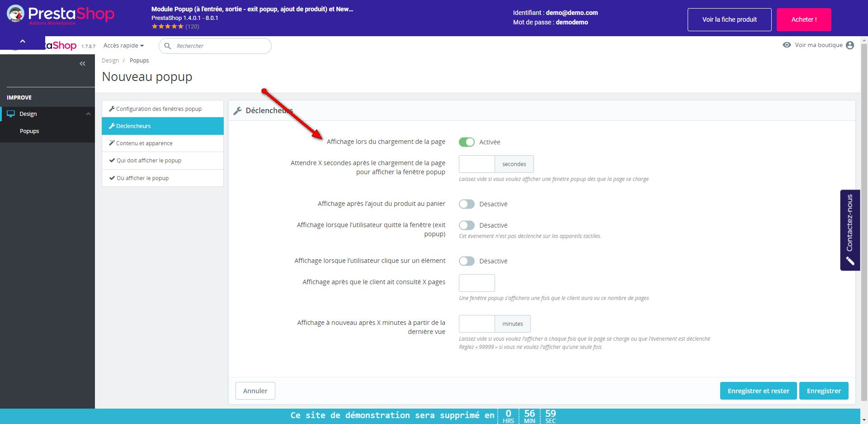Click the wrench icon in Déclencheurs header
The width and height of the screenshot is (868, 424).
[x=237, y=111]
